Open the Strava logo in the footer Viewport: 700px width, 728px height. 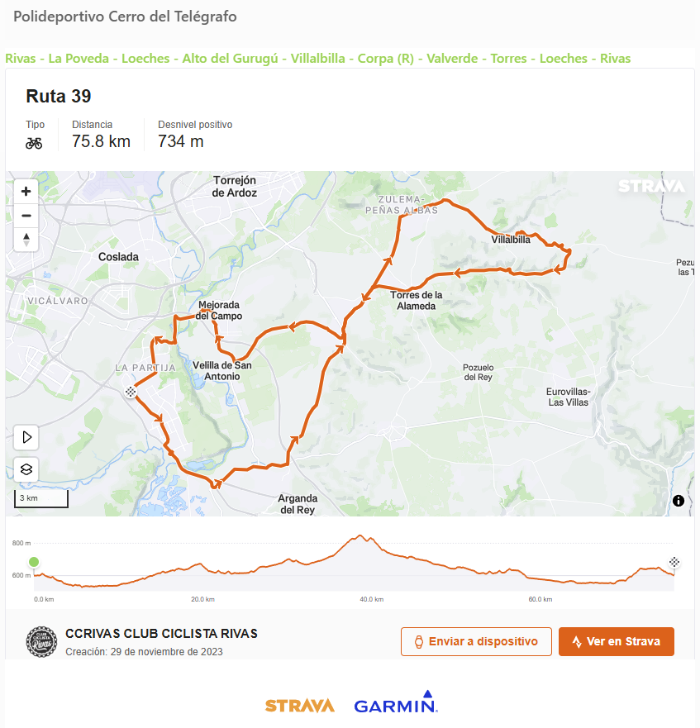click(299, 705)
